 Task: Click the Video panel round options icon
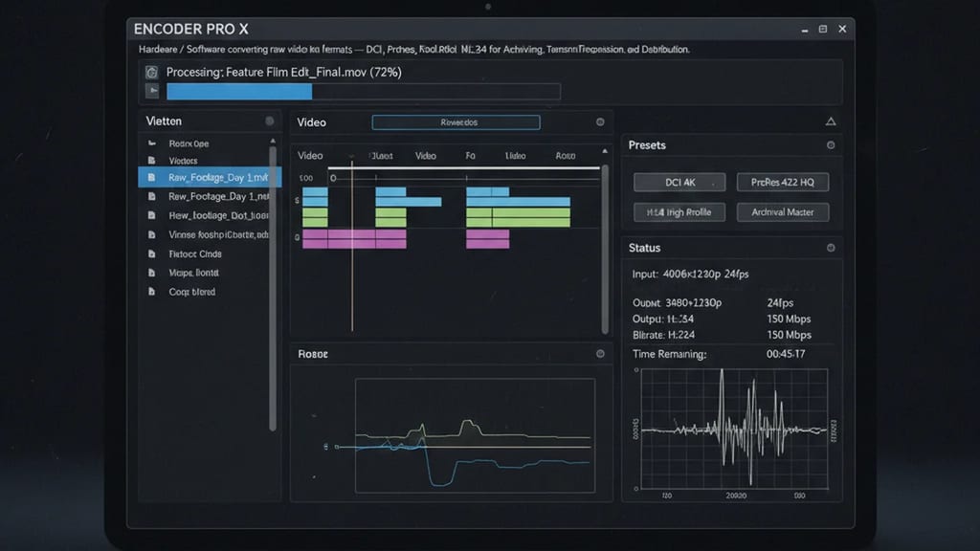(600, 121)
